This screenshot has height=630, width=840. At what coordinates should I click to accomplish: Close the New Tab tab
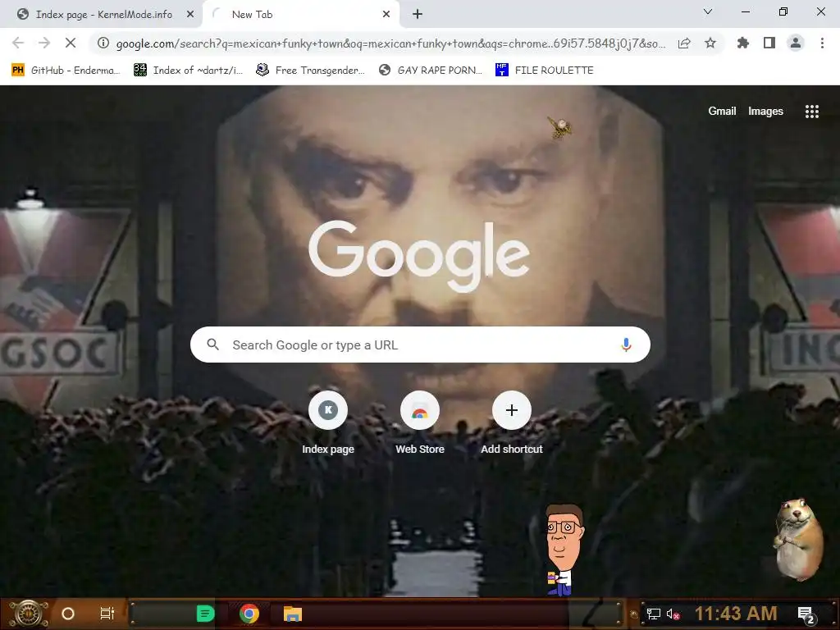[386, 15]
